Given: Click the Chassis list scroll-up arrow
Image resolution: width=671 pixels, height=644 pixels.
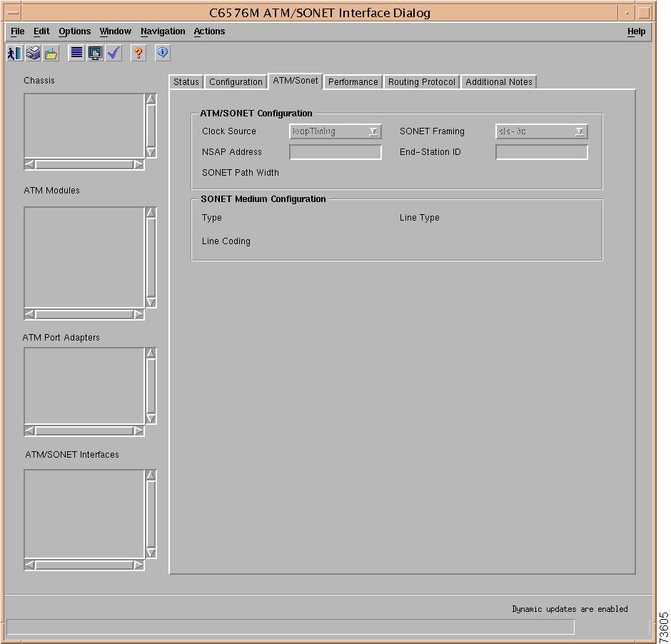Looking at the screenshot, I should coord(151,99).
